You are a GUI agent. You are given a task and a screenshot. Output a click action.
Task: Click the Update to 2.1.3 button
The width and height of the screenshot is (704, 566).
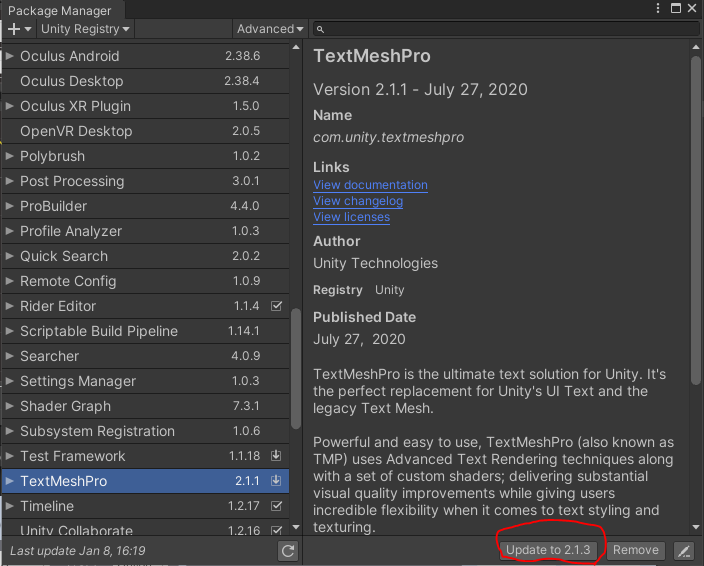pos(548,550)
